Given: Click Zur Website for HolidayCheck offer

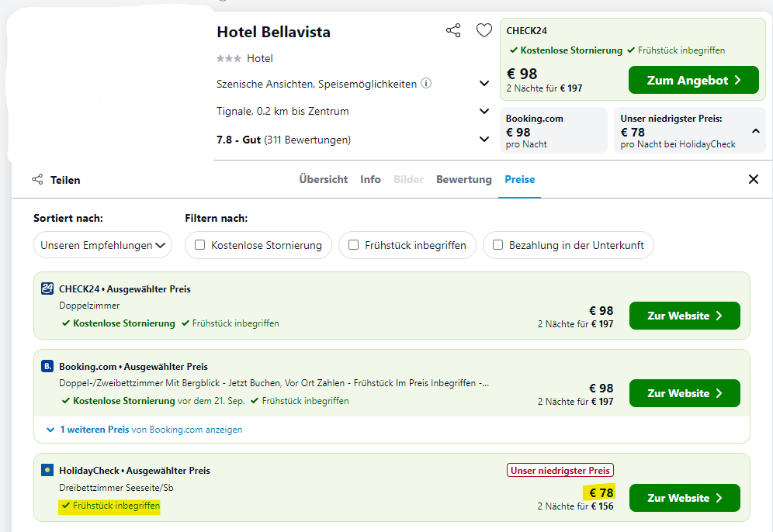Looking at the screenshot, I should coord(685,498).
